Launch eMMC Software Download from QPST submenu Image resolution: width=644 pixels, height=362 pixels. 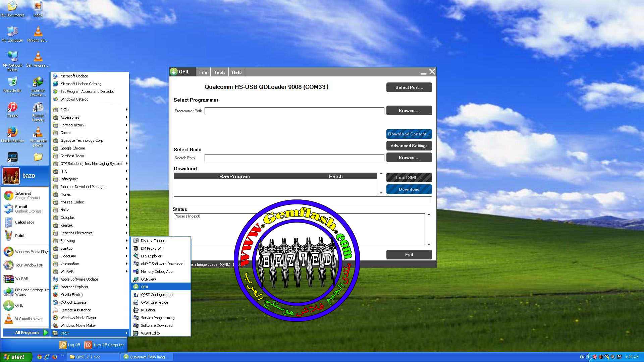pyautogui.click(x=161, y=264)
